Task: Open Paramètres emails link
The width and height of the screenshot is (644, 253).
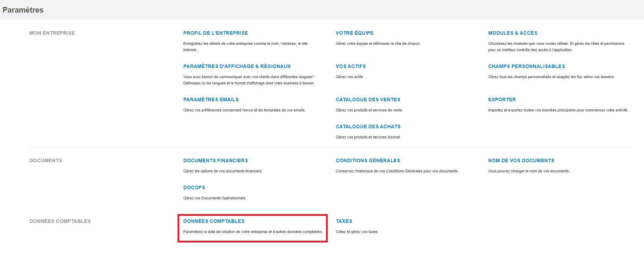Action: click(x=211, y=100)
